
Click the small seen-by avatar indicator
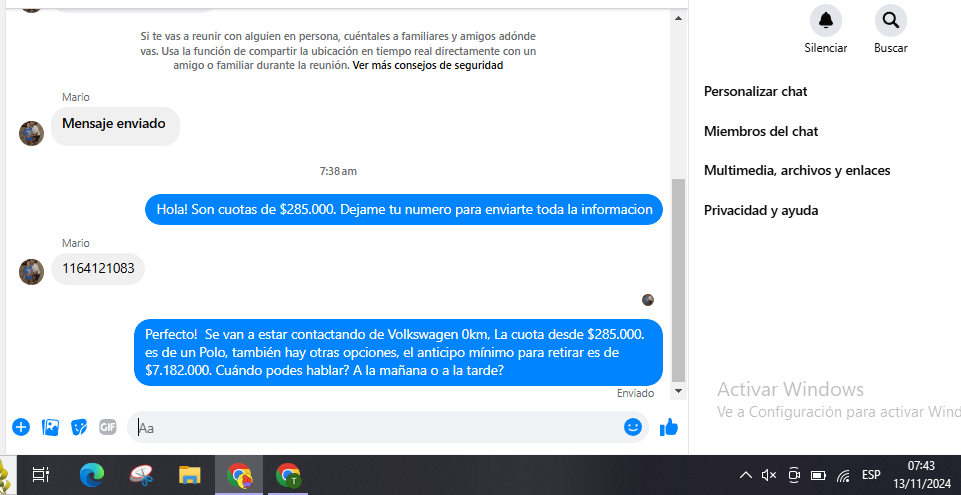coord(648,300)
